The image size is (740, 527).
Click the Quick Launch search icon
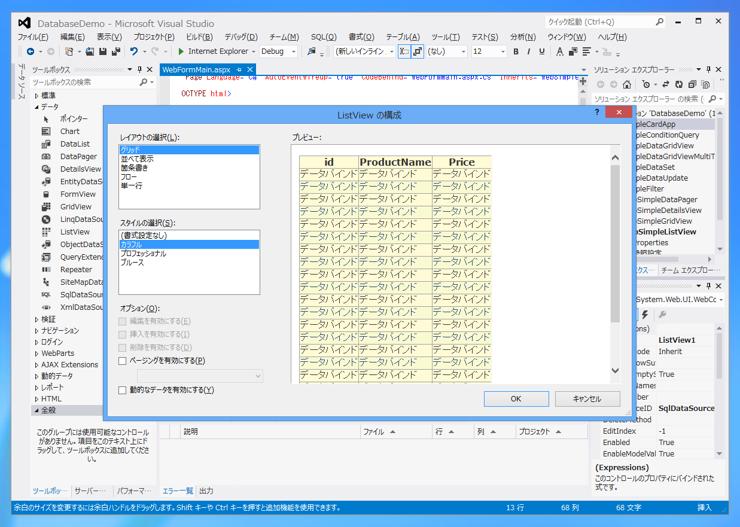point(660,22)
